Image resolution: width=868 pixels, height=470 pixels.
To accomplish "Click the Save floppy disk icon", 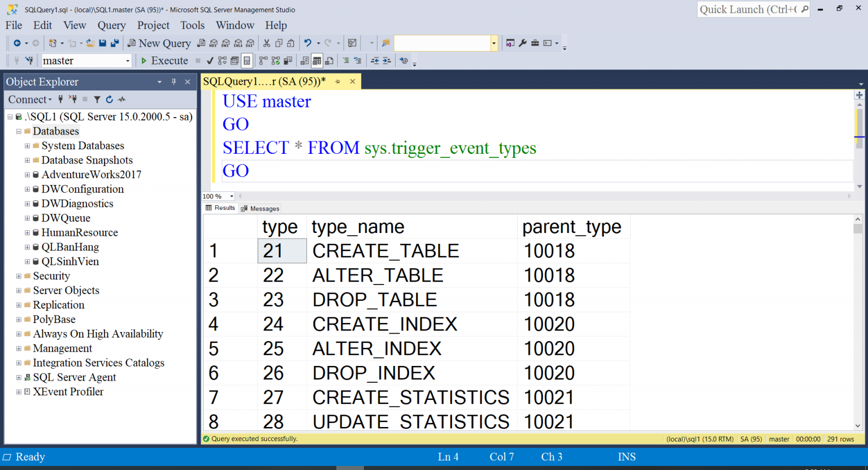I will pyautogui.click(x=102, y=43).
